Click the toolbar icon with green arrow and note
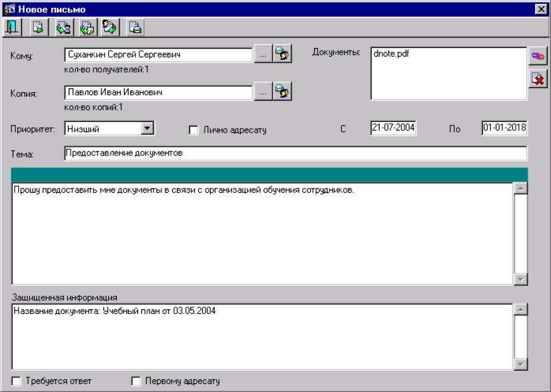The height and width of the screenshot is (392, 551). pos(87,27)
